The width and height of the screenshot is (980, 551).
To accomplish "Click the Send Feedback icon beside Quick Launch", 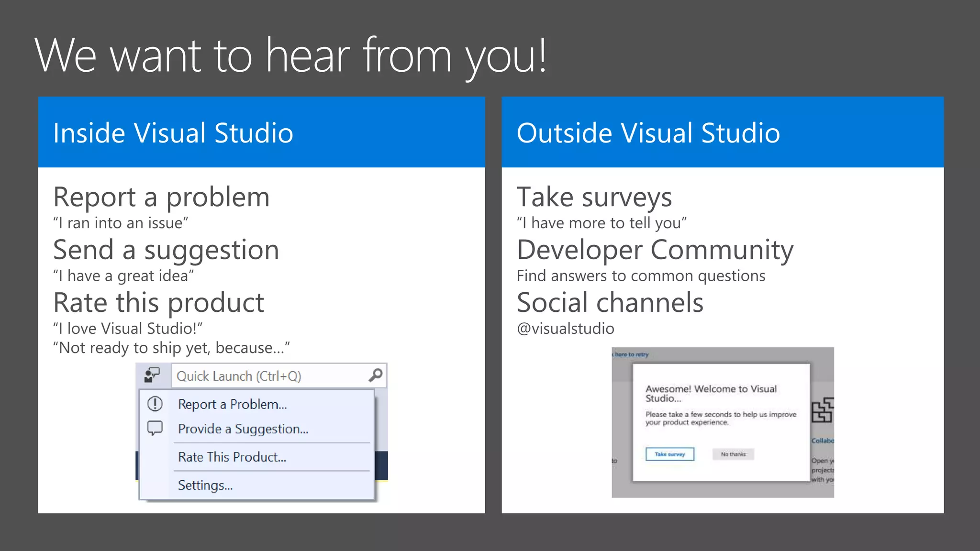I will pos(152,375).
